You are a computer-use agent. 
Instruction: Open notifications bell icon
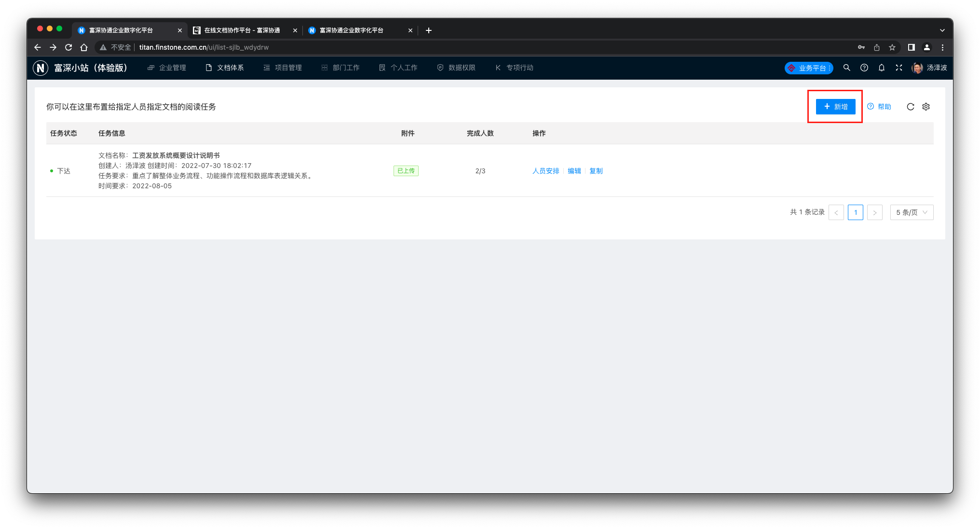(x=882, y=68)
